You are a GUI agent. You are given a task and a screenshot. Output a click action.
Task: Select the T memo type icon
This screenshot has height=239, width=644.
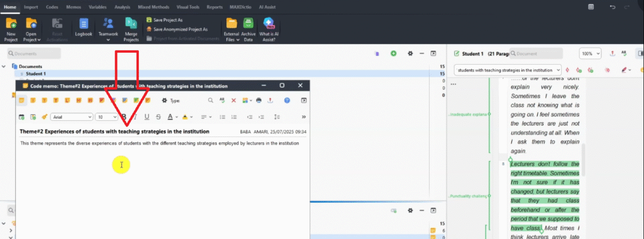click(56, 100)
